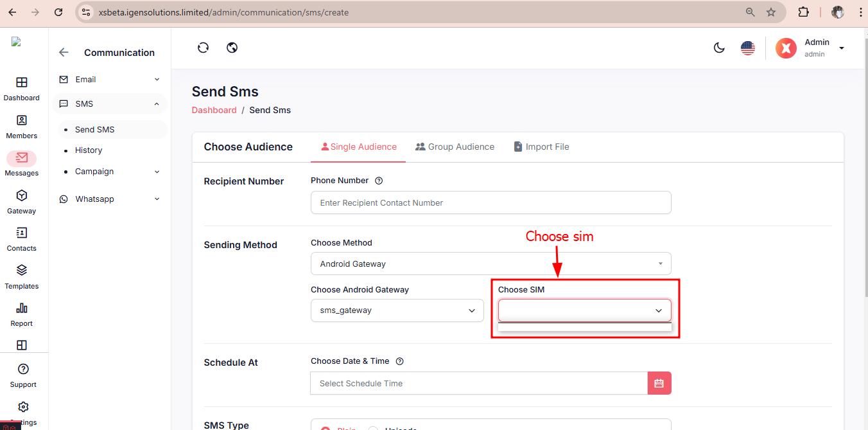Image resolution: width=868 pixels, height=430 pixels.
Task: Click calendar button beside schedule time
Action: [659, 383]
